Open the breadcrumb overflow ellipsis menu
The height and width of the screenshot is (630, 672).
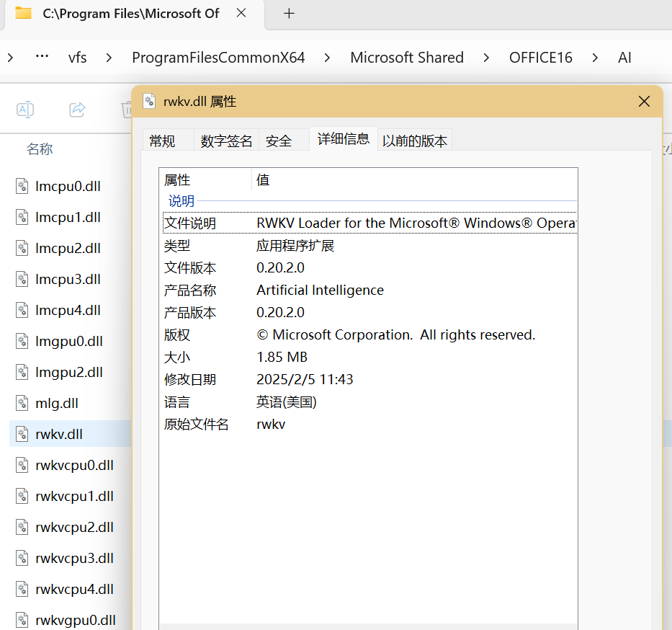click(x=42, y=57)
